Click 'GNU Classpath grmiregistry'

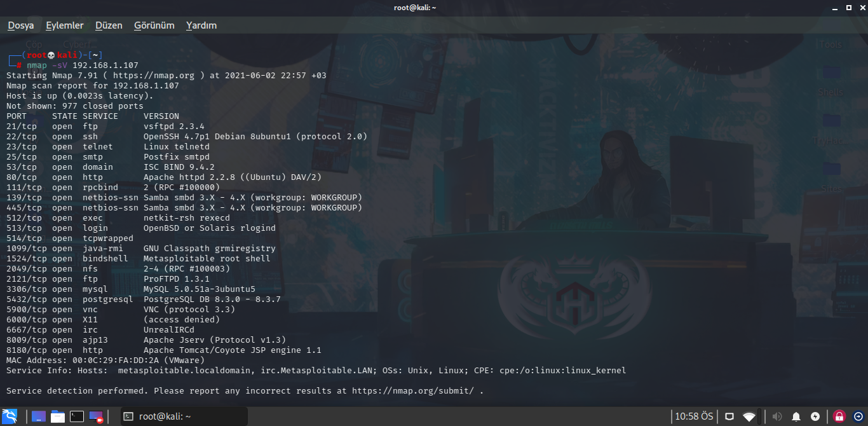point(210,249)
